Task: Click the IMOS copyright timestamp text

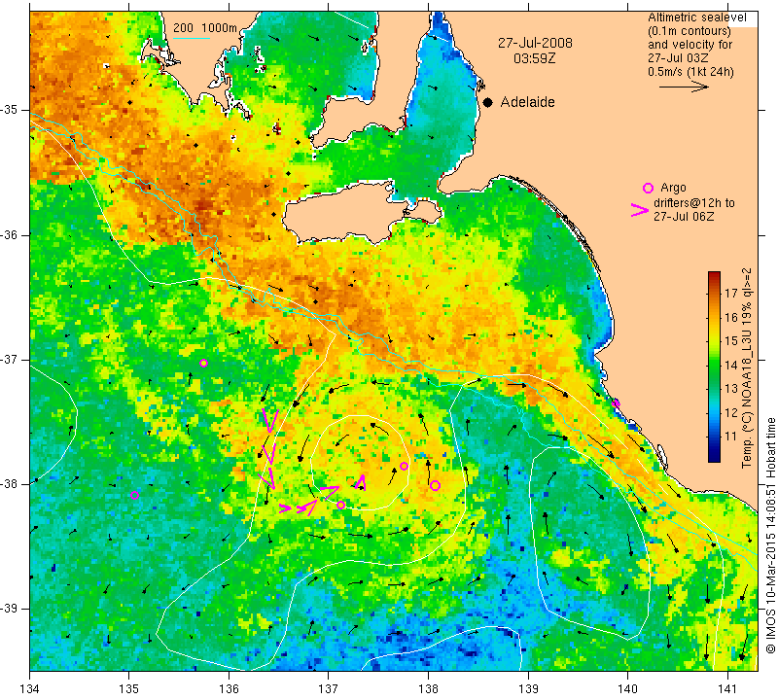Action: point(770,536)
